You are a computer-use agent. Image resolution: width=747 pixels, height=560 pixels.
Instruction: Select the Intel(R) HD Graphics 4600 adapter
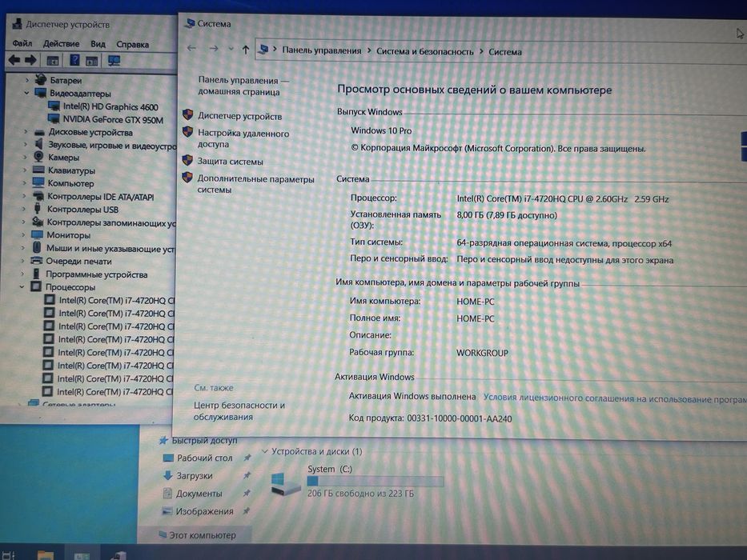110,106
